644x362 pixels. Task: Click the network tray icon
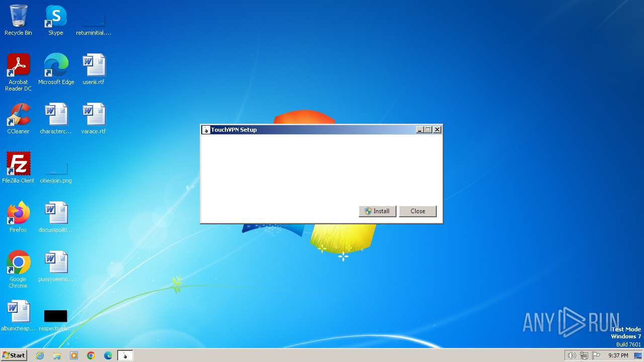pyautogui.click(x=584, y=355)
